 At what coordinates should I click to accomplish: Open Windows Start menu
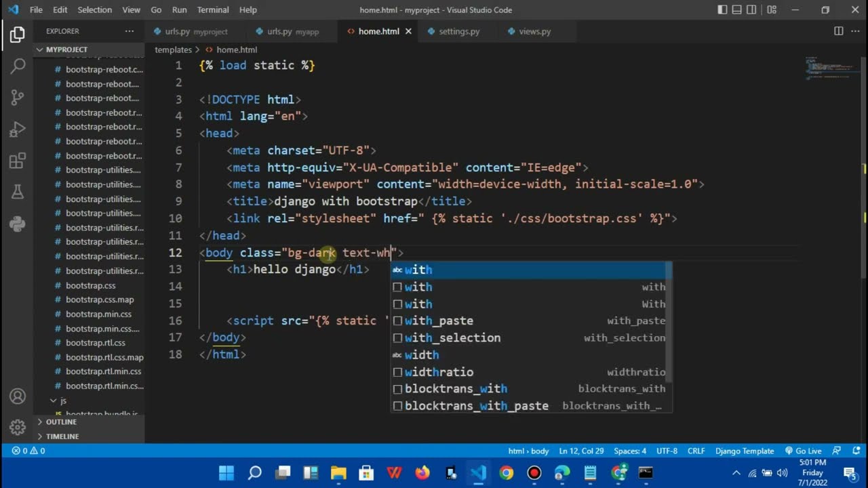[x=226, y=472]
